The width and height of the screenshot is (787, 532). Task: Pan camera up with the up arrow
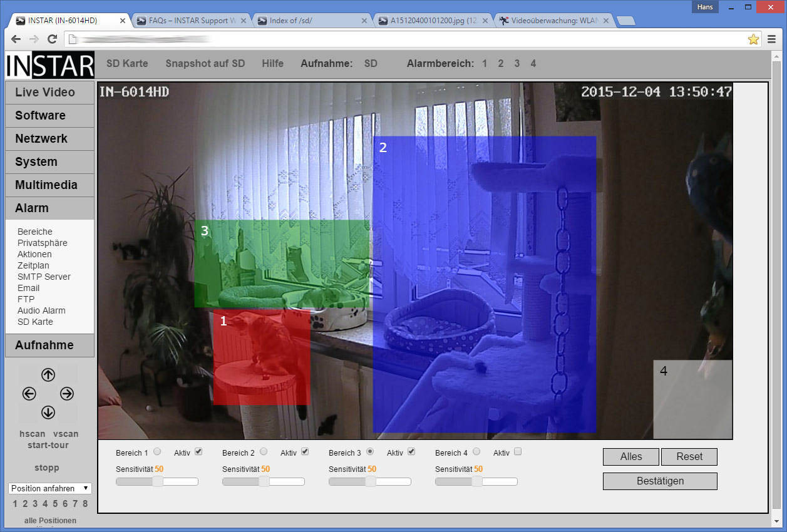click(x=48, y=375)
